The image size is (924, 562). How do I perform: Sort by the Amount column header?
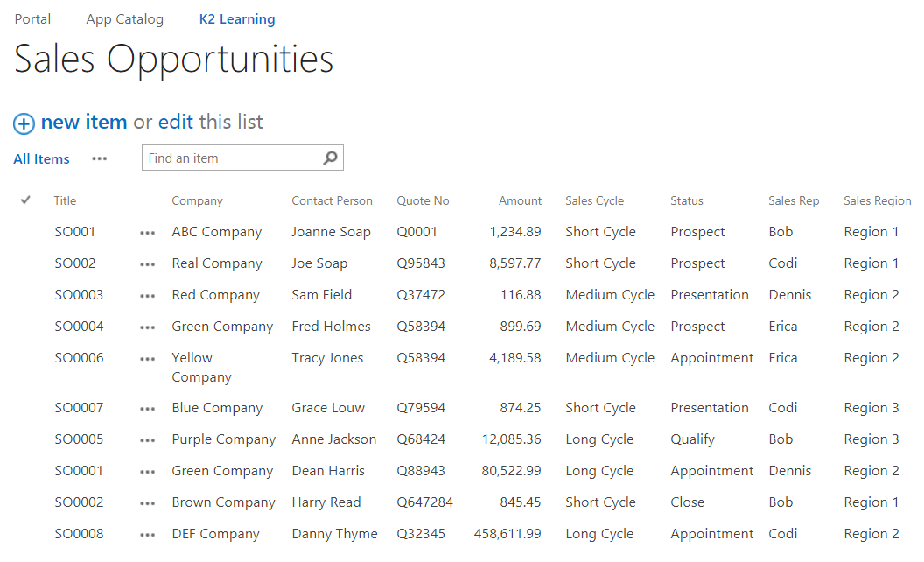pyautogui.click(x=520, y=201)
